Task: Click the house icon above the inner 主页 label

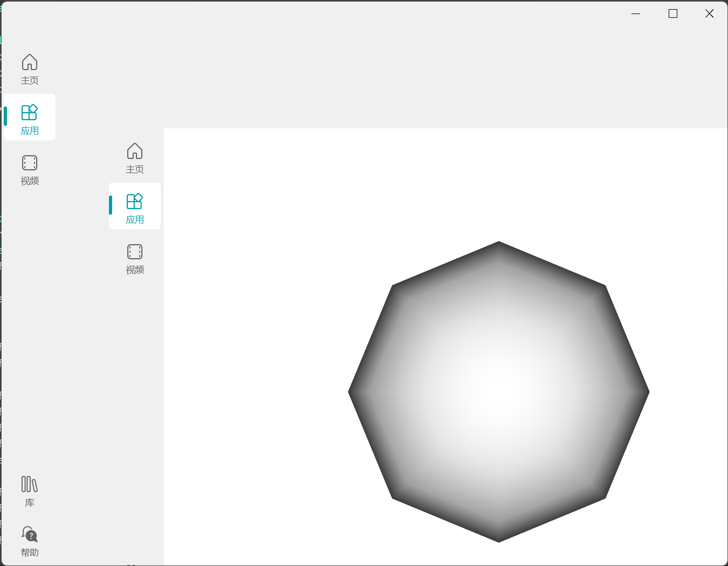Action: coord(134,151)
